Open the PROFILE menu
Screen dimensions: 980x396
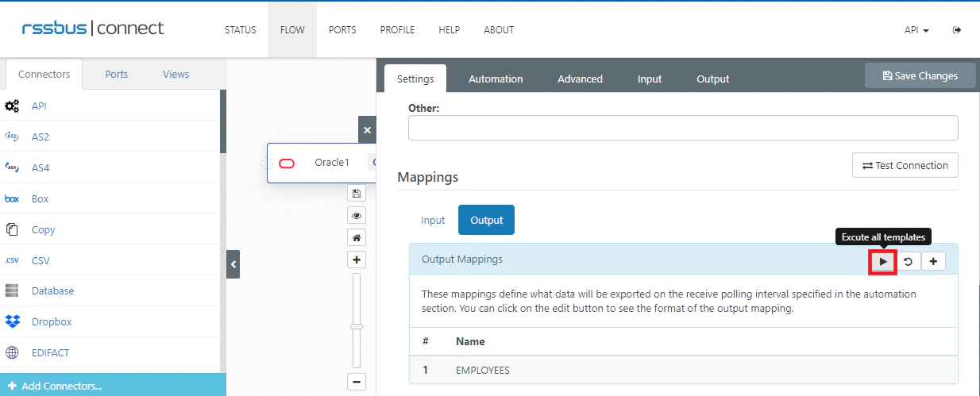click(397, 30)
